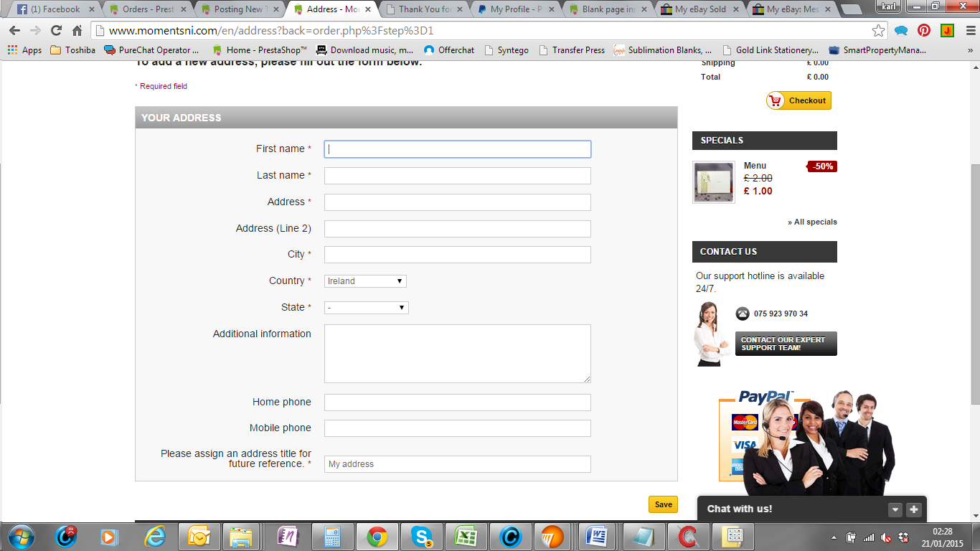Open Windows Explorer folder on taskbar
The width and height of the screenshot is (980, 551).
pos(241,537)
